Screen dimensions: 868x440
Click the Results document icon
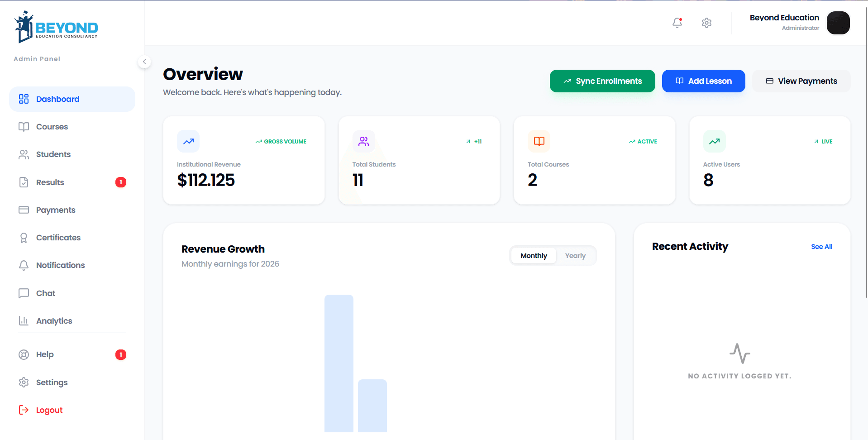click(24, 182)
